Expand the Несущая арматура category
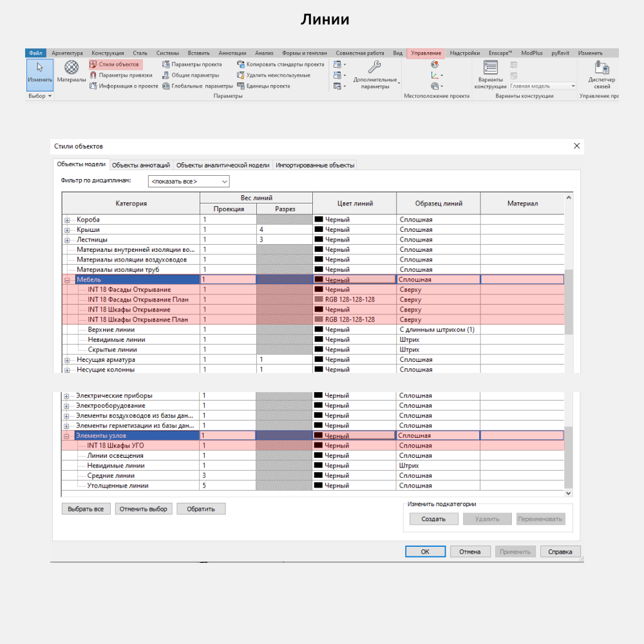This screenshot has height=644, width=644. click(67, 360)
